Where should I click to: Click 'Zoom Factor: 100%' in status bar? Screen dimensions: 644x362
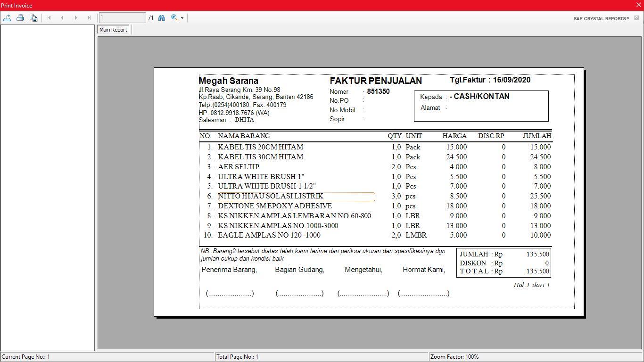454,357
